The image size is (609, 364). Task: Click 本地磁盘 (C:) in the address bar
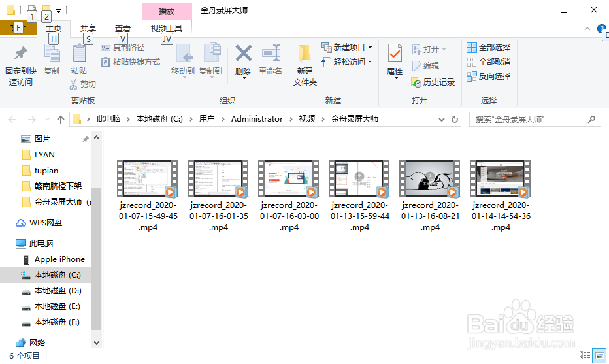[x=159, y=119]
